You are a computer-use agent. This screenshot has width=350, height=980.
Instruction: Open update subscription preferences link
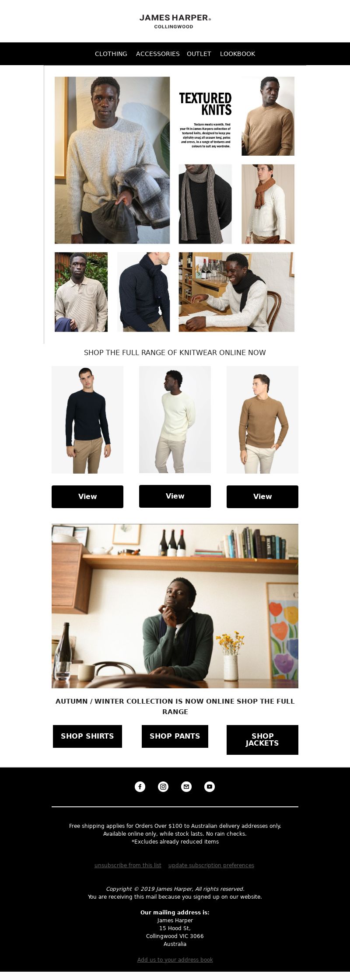pyautogui.click(x=211, y=865)
